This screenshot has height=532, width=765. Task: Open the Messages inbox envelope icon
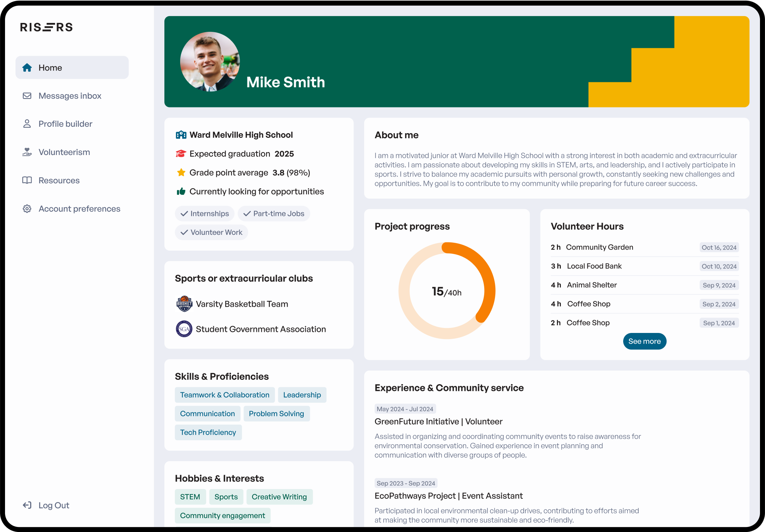[x=27, y=96]
